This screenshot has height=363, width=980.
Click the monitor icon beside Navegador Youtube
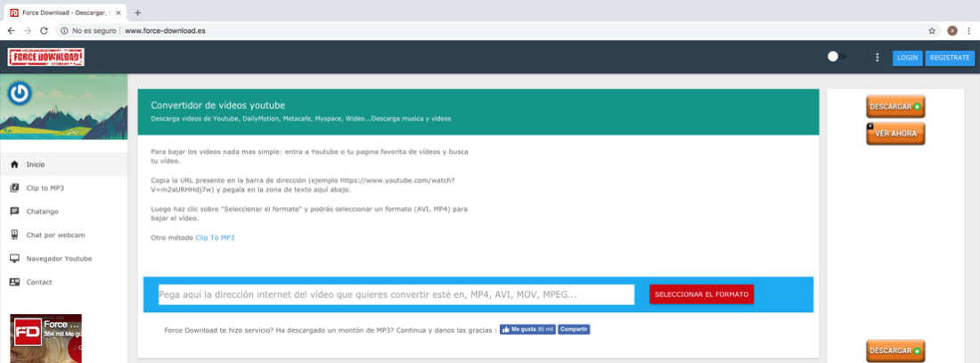point(14,259)
